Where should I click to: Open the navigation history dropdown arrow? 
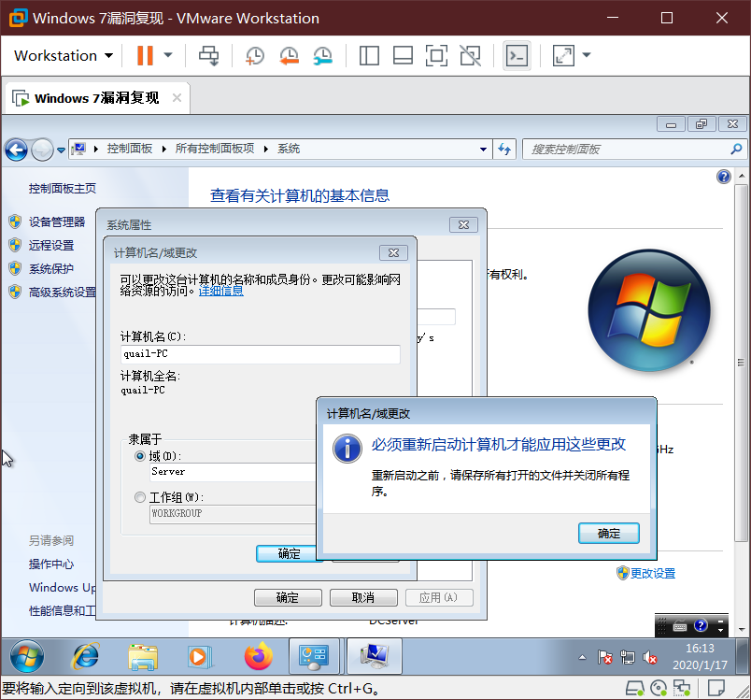(61, 150)
